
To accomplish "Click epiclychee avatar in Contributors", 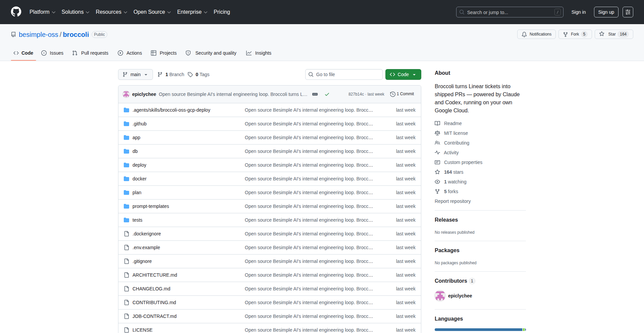I will point(440,296).
